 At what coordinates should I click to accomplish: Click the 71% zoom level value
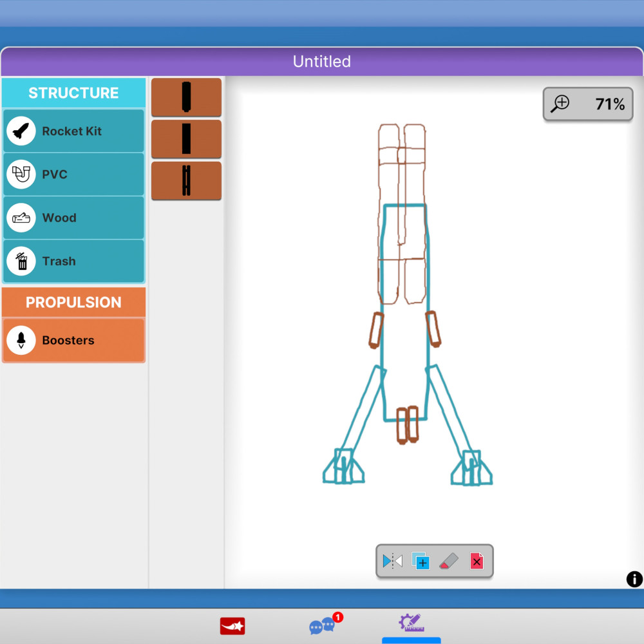610,104
